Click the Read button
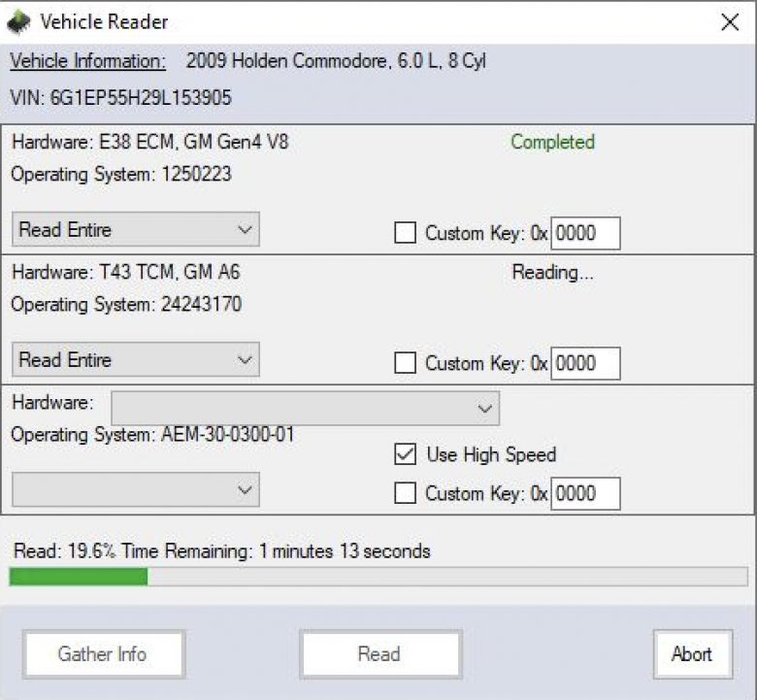Screen dimensions: 757x700 380,654
